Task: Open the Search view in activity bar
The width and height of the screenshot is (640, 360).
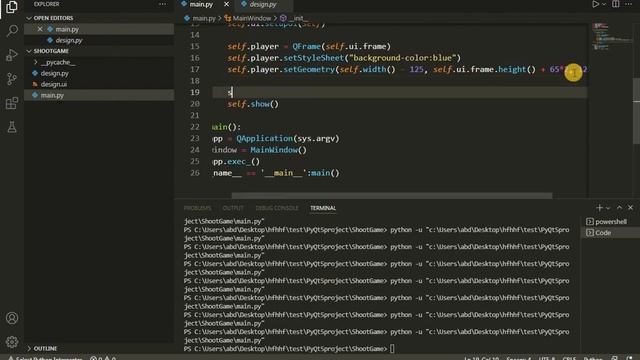Action: (12, 31)
